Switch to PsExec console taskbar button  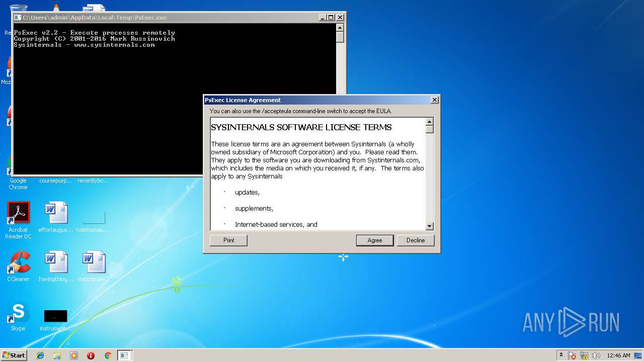(x=124, y=355)
